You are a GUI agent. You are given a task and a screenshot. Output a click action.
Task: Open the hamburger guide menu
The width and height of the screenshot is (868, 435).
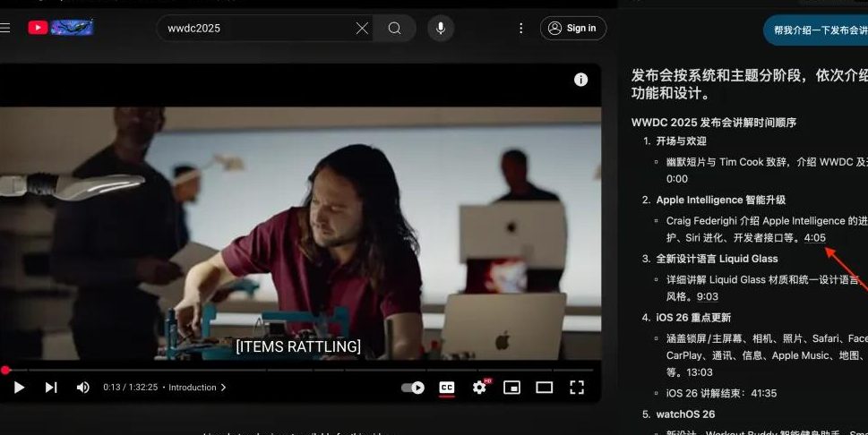click(x=5, y=28)
